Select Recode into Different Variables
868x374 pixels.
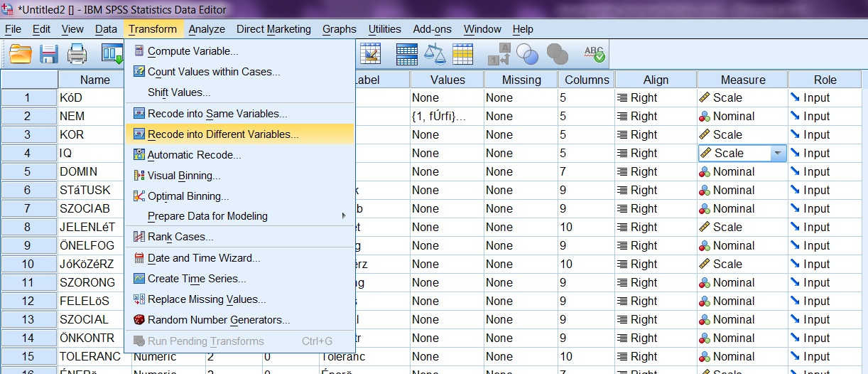coord(223,134)
